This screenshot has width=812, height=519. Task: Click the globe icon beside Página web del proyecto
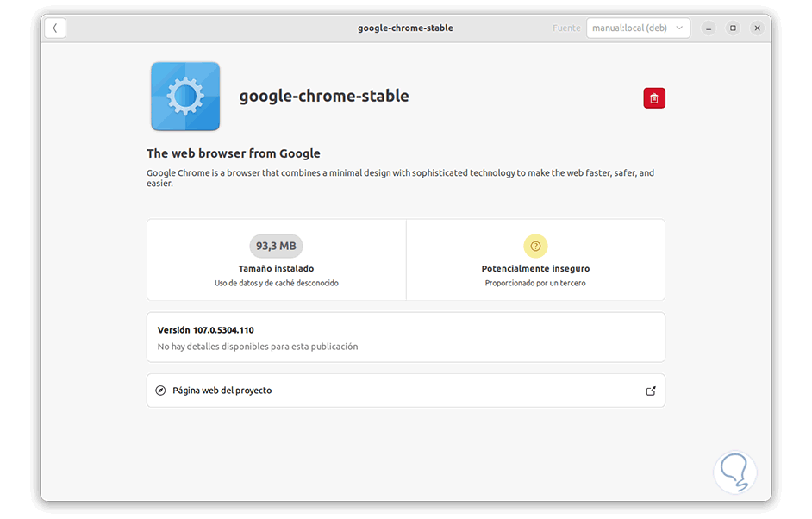click(x=160, y=390)
